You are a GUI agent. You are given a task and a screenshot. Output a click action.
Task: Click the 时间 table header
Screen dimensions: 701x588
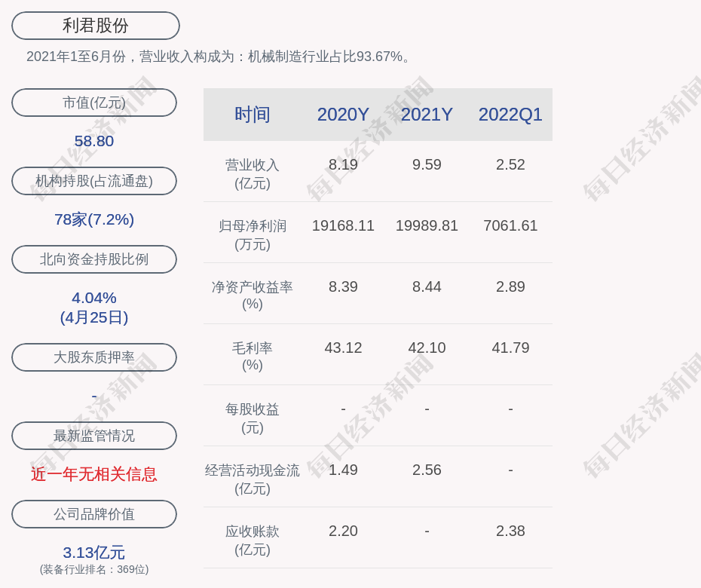tap(253, 115)
